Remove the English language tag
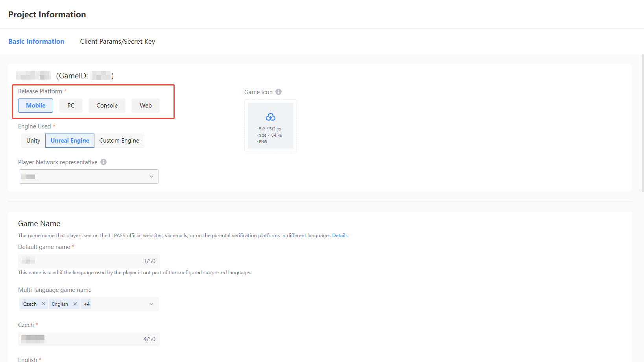Screen dimensions: 644x362 (75, 304)
